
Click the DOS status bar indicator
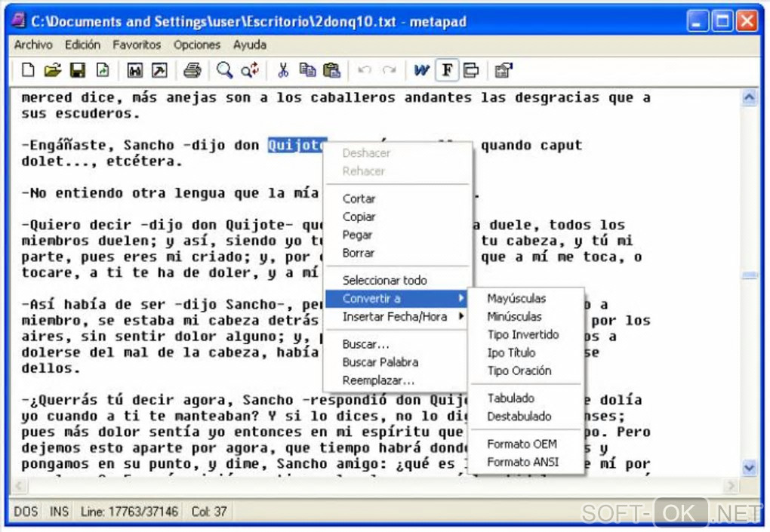click(26, 512)
